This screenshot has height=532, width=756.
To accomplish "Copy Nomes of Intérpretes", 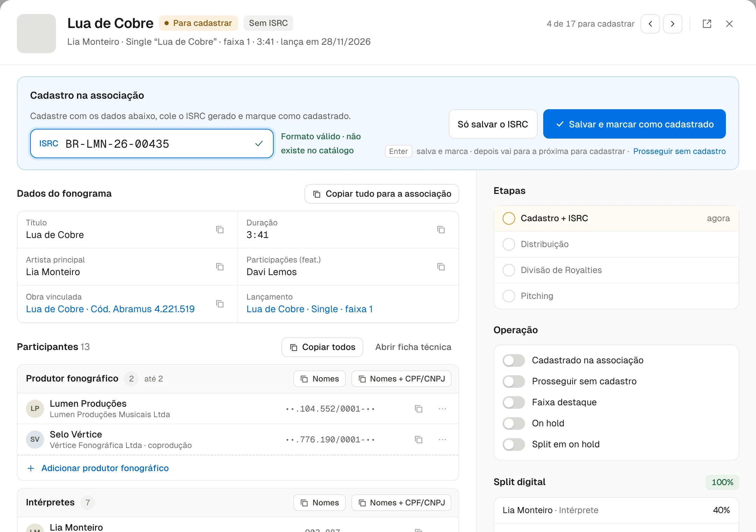I will (319, 503).
